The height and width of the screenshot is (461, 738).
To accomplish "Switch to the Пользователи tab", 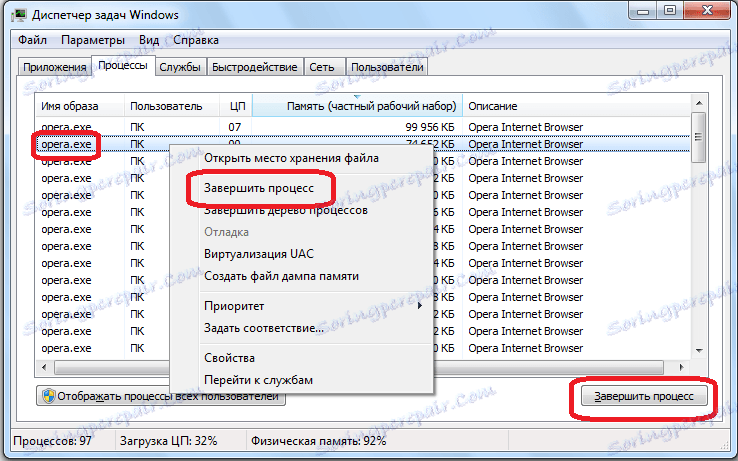I will click(x=387, y=67).
